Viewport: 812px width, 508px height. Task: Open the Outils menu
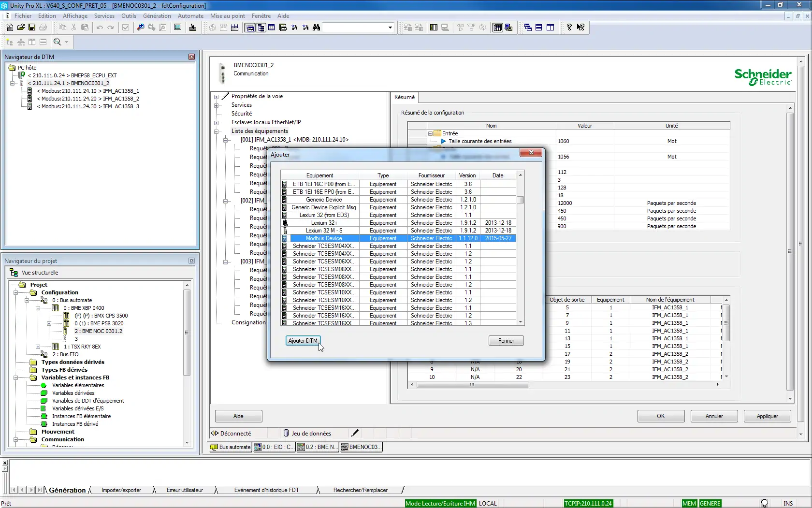(x=129, y=16)
